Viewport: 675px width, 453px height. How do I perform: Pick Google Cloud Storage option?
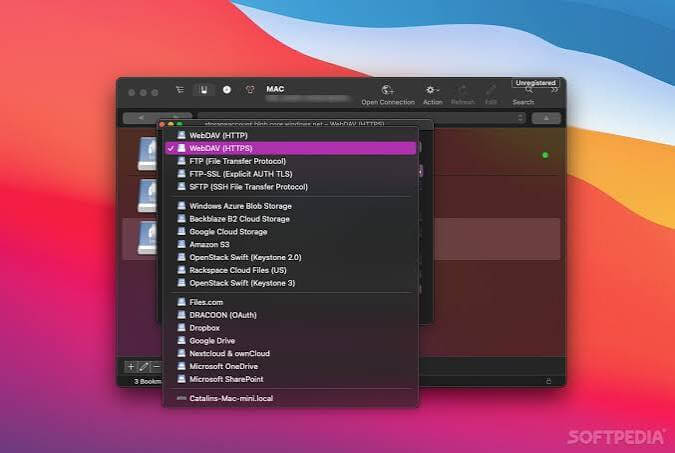(291, 232)
